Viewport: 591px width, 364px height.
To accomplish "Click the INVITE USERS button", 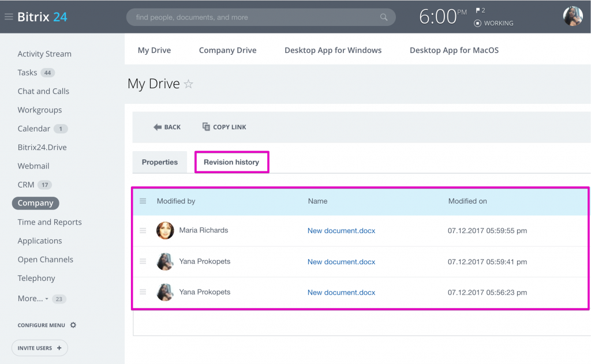I will point(40,348).
